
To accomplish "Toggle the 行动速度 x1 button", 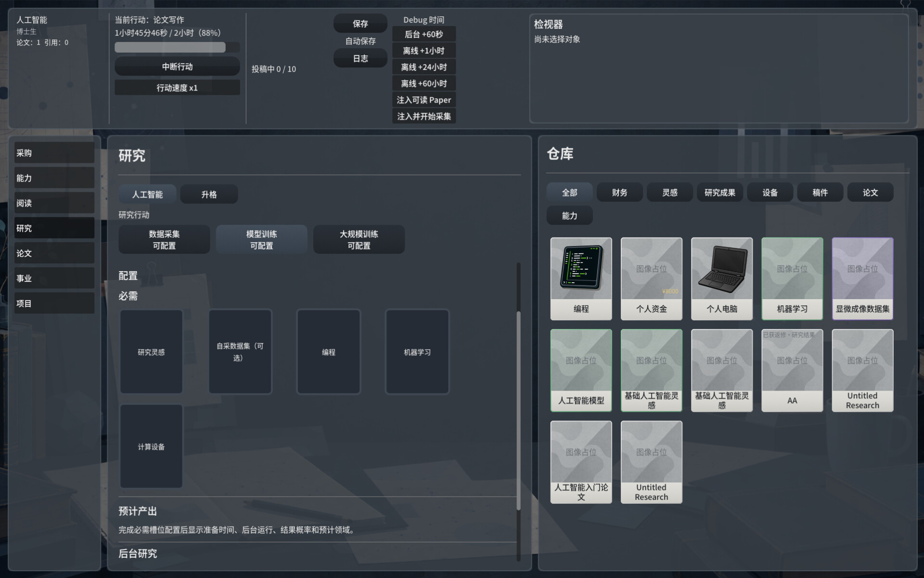I will point(177,87).
